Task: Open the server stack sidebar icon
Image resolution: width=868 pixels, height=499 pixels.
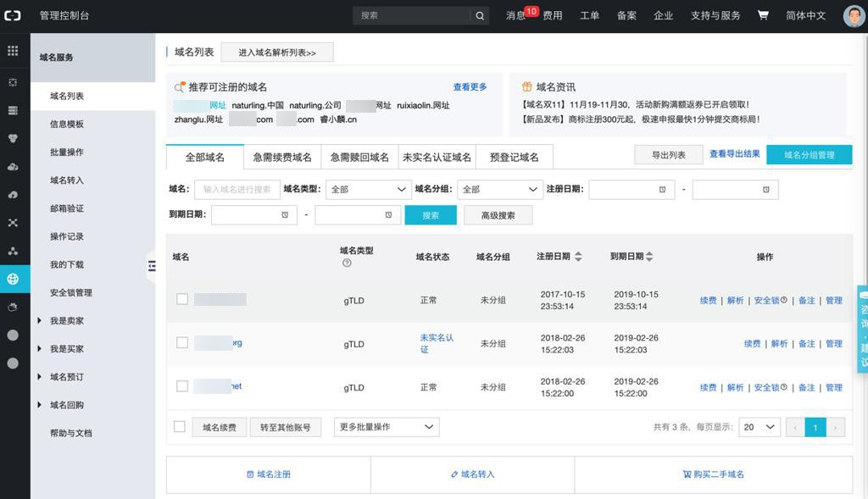Action: pos(13,111)
